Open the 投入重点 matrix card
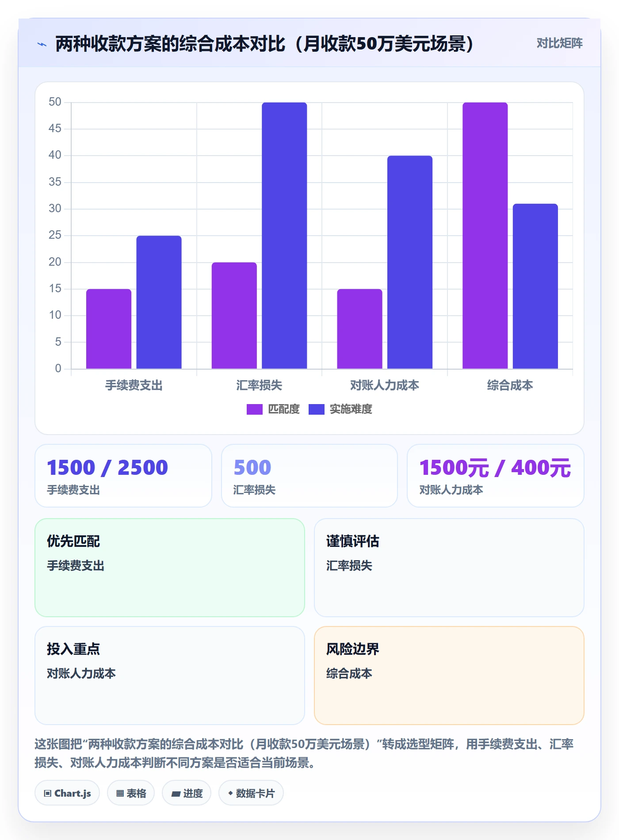This screenshot has width=619, height=840. pyautogui.click(x=170, y=676)
